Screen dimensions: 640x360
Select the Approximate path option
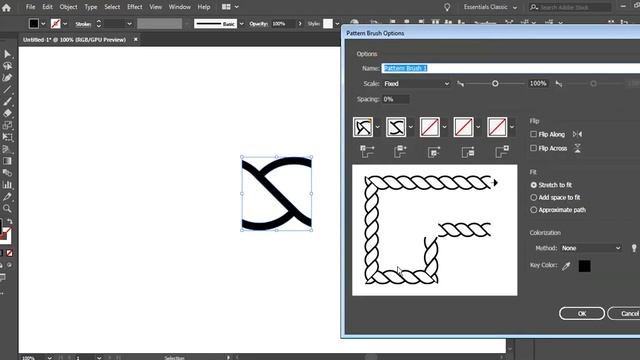click(533, 210)
